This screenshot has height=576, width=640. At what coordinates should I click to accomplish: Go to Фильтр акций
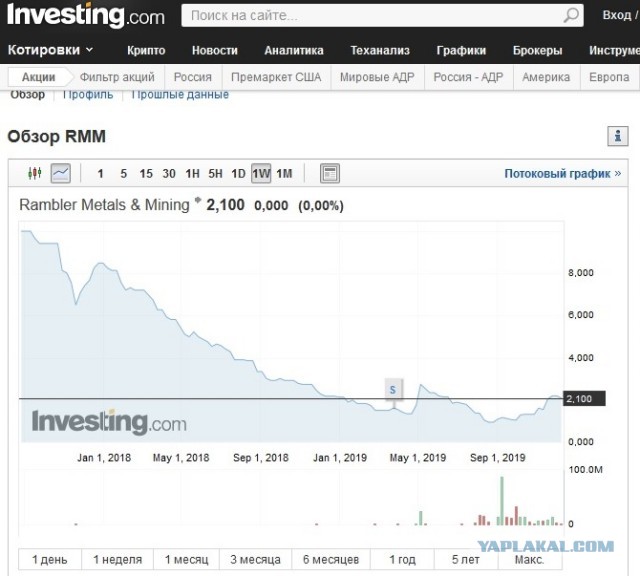coord(117,77)
